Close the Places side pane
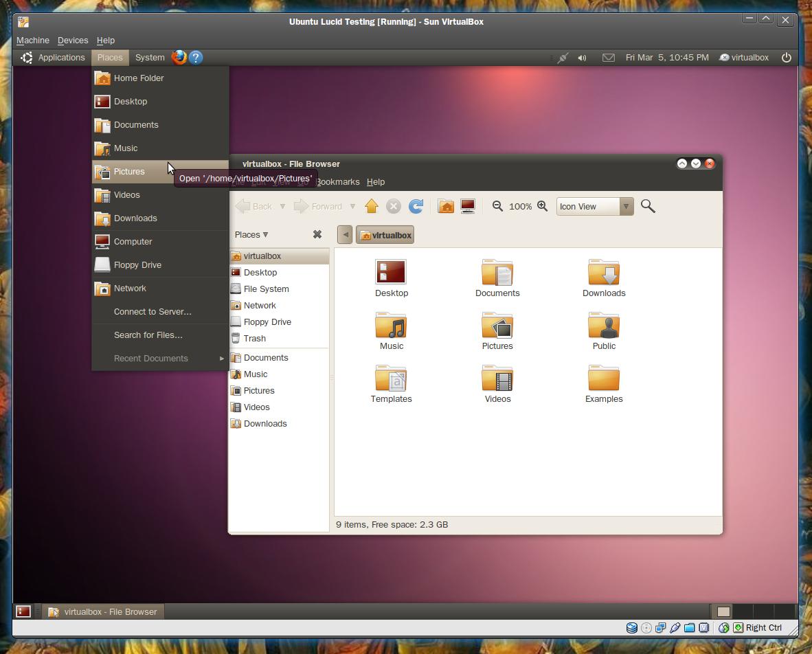 [x=317, y=234]
